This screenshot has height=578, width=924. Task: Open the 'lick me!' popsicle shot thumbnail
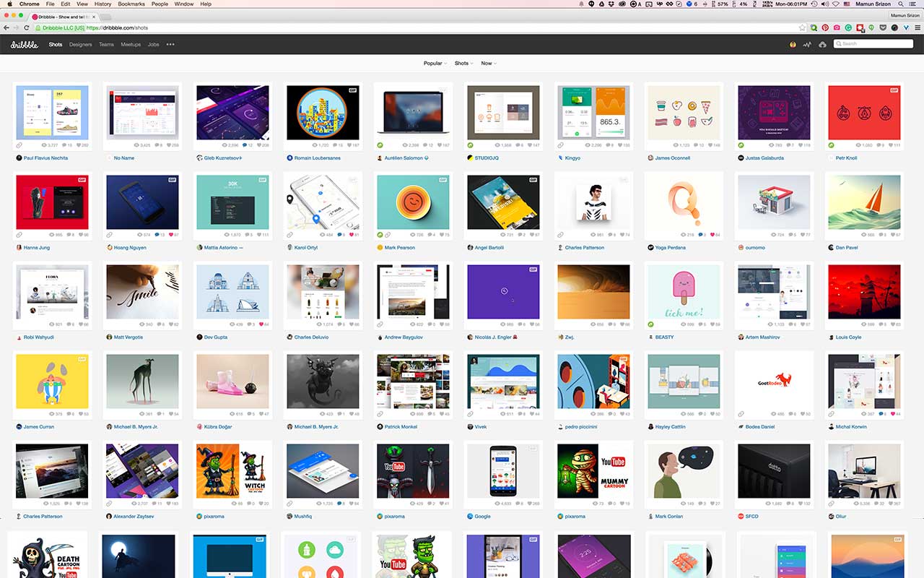coord(684,291)
